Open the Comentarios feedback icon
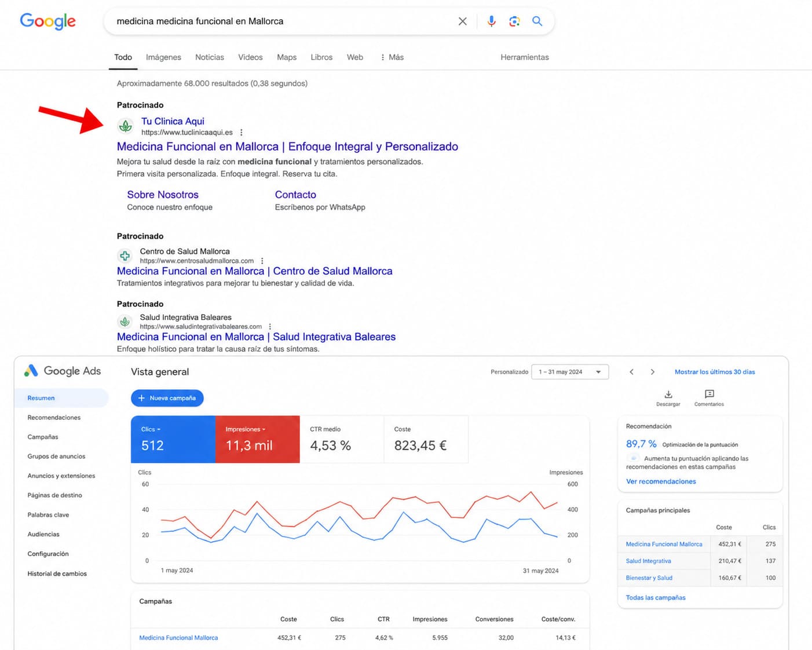 tap(709, 394)
